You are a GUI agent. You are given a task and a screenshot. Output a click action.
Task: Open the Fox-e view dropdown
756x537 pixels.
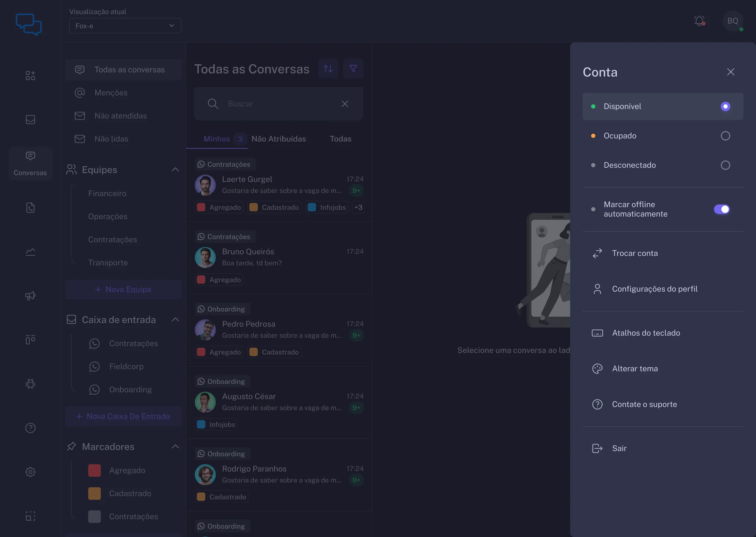pyautogui.click(x=125, y=26)
